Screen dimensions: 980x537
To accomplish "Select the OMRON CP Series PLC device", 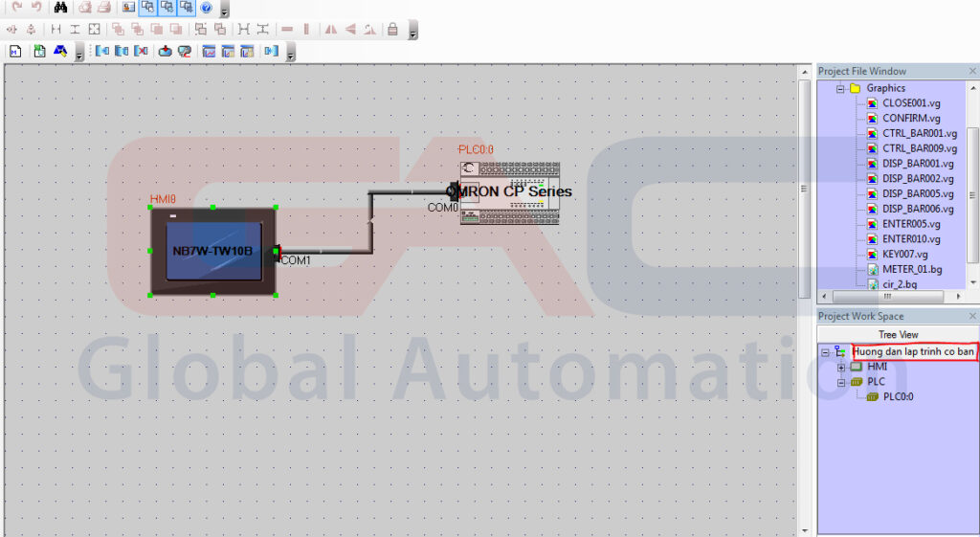I will coord(509,192).
